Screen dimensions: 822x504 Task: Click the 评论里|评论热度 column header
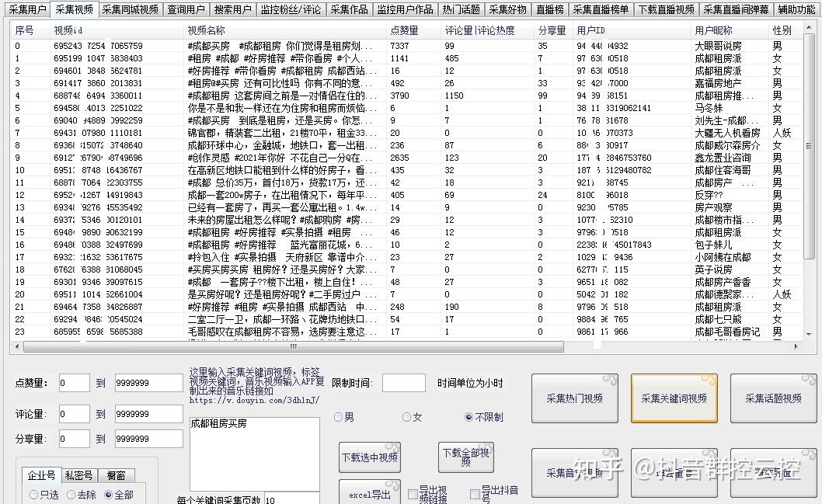pyautogui.click(x=488, y=30)
